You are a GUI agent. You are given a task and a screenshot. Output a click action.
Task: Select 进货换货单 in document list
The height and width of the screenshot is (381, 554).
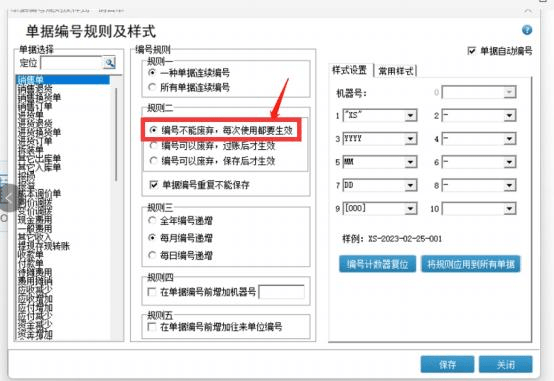point(39,132)
